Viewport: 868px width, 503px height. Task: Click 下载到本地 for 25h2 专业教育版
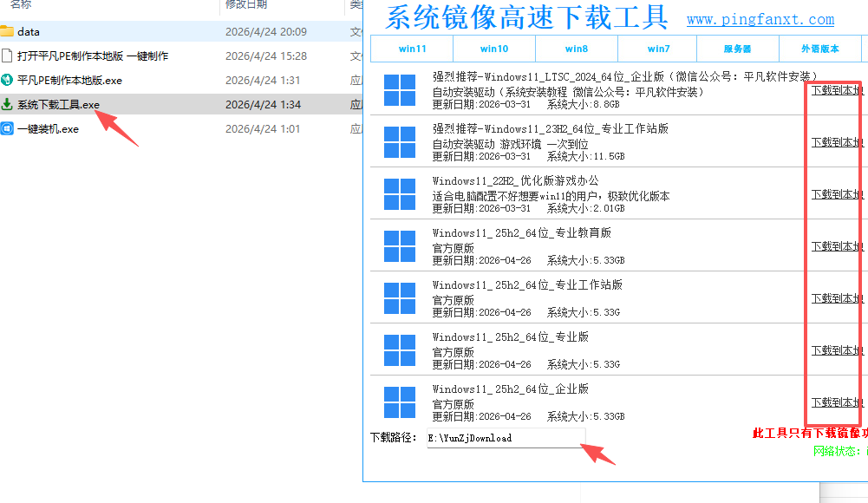click(837, 246)
